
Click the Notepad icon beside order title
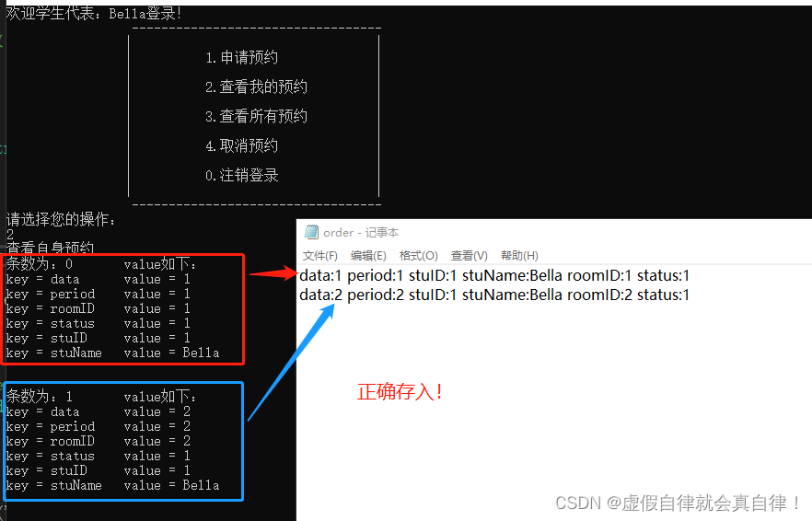[x=311, y=232]
